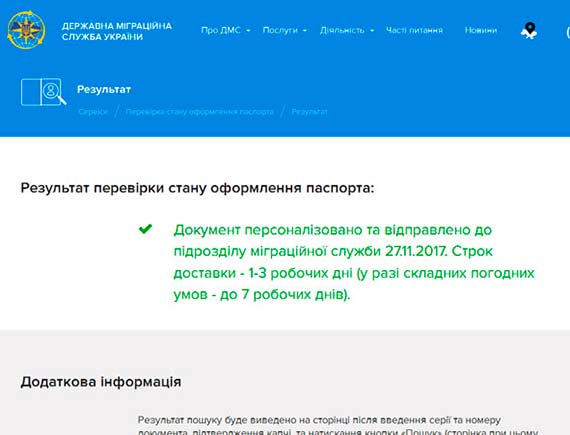Click the passport search icon beside Результат

pyautogui.click(x=44, y=92)
